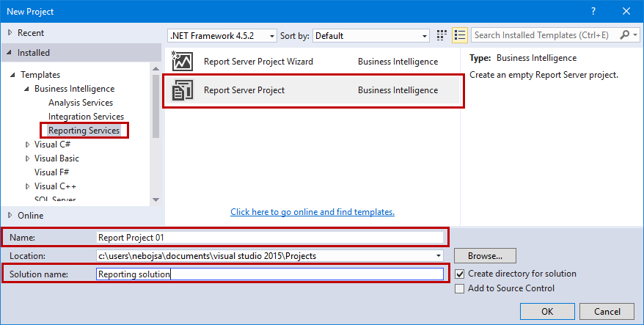Image resolution: width=644 pixels, height=325 pixels.
Task: Open the Location path dropdown
Action: click(439, 256)
